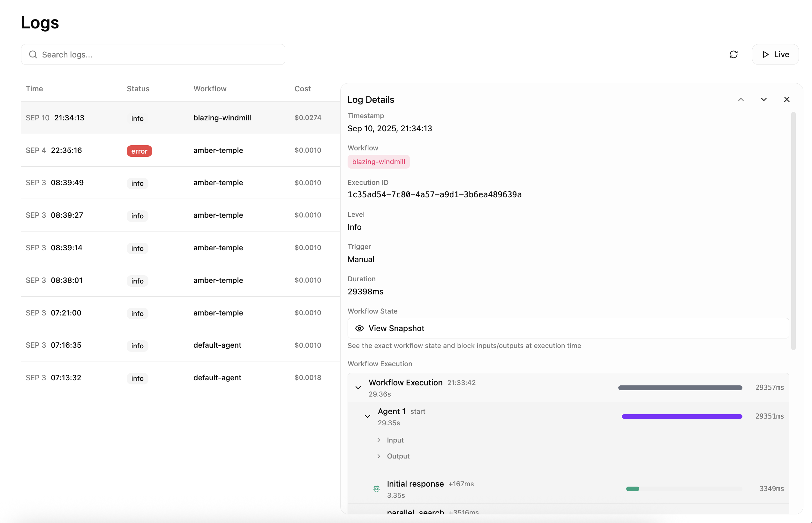Image resolution: width=812 pixels, height=523 pixels.
Task: Click the search magnifier icon
Action: pos(33,54)
